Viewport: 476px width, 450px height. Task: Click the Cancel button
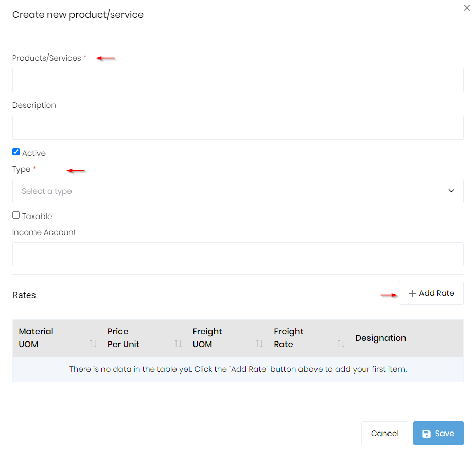click(x=384, y=434)
